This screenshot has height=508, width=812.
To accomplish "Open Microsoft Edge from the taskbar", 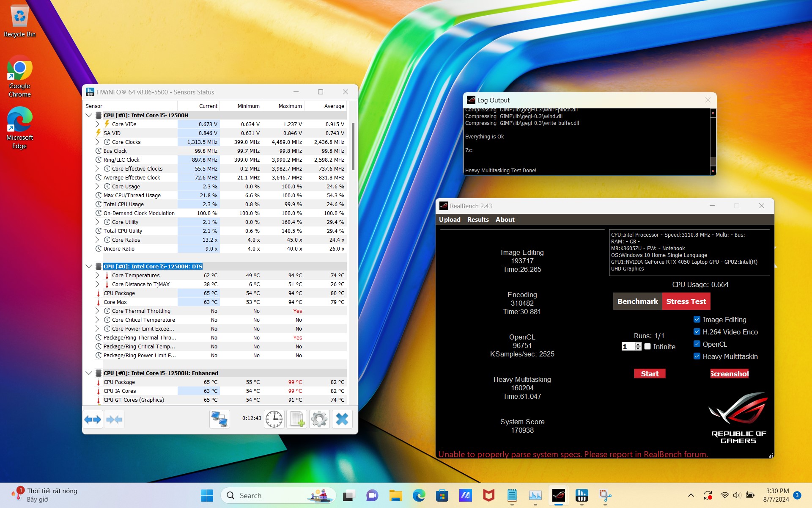I will pyautogui.click(x=419, y=495).
